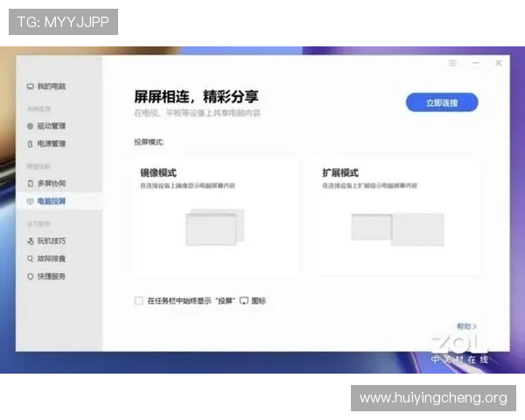Open the 帮助 help link

[x=466, y=326]
